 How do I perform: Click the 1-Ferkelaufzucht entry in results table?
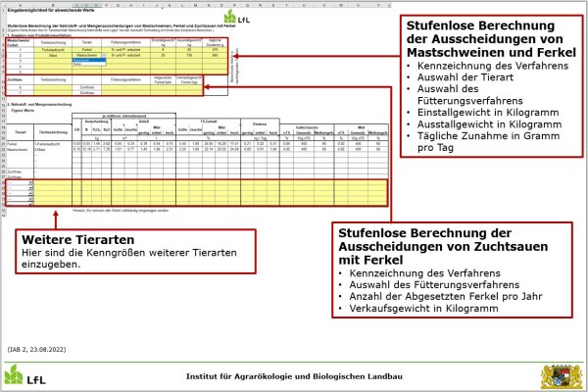(x=53, y=144)
